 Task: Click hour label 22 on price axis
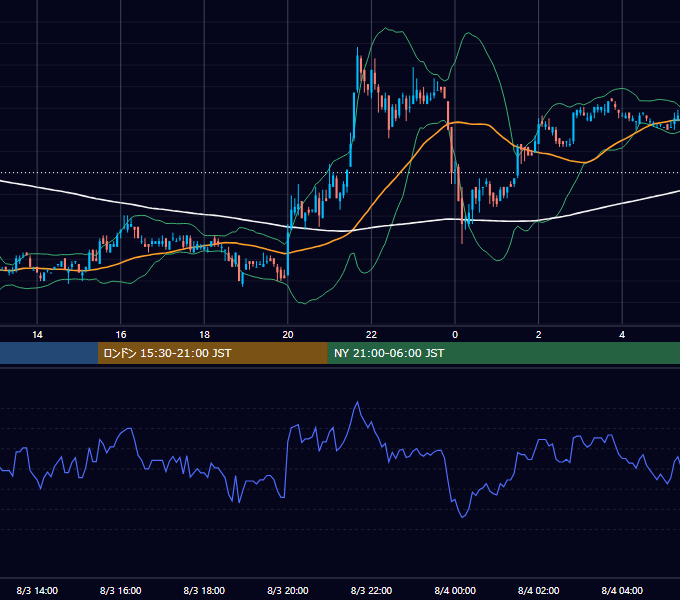[x=371, y=335]
